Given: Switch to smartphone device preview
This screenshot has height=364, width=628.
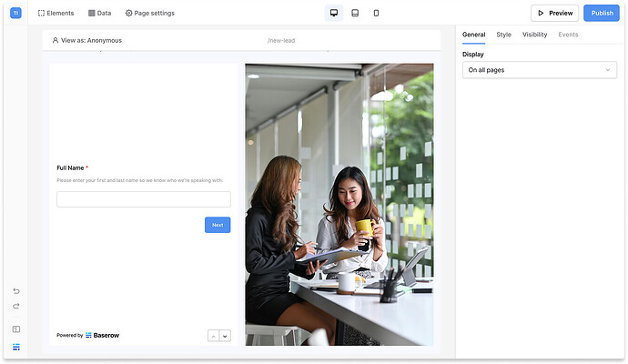Looking at the screenshot, I should (376, 13).
